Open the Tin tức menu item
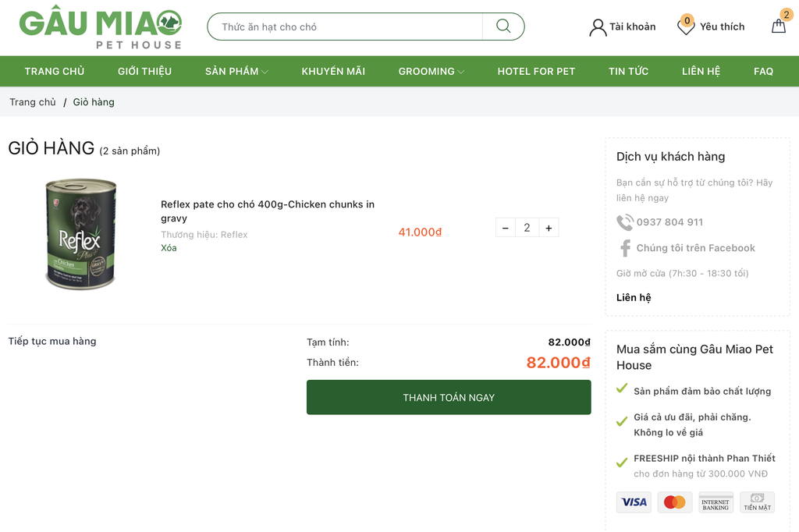799x532 pixels. [x=628, y=71]
